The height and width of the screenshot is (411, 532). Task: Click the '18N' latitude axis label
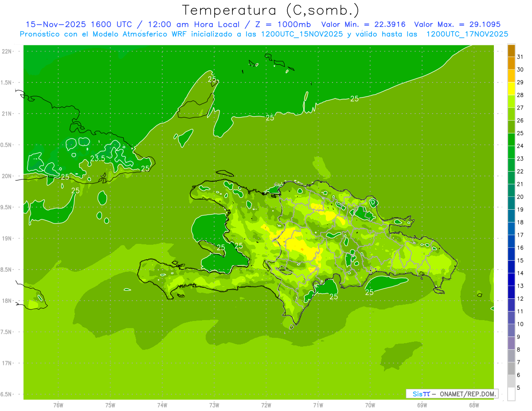(x=7, y=301)
